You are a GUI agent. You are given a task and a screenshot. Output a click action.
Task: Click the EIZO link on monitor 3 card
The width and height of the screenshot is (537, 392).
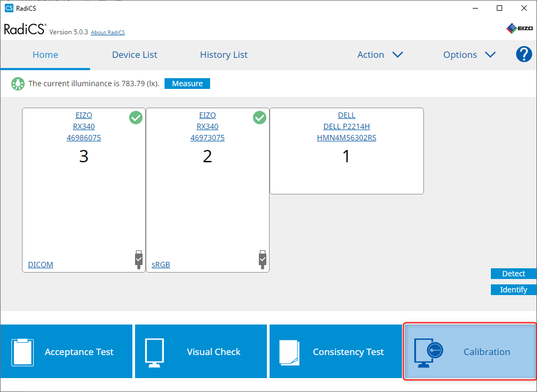click(x=84, y=115)
